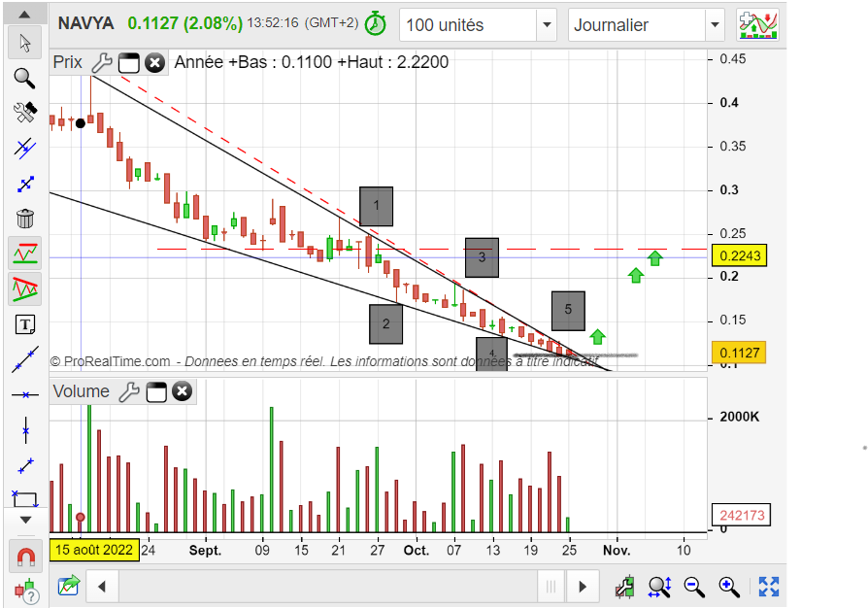Click the ProRealTime.com copyright link
868x608 pixels.
click(x=110, y=361)
